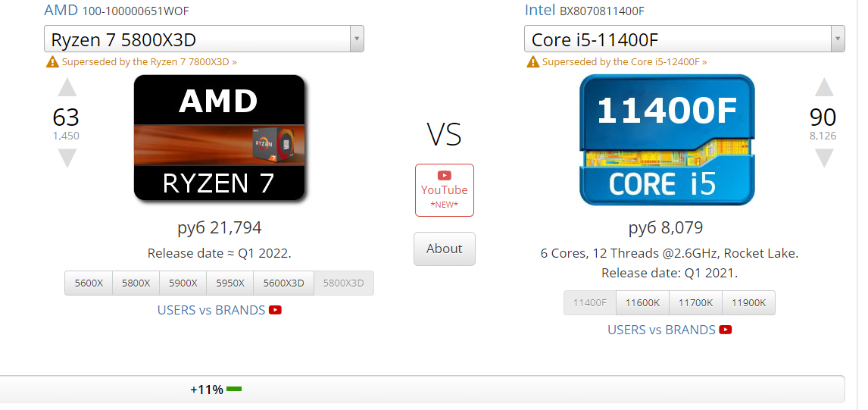Click the YouTube icon beside the left USERS vs BRANDS link
This screenshot has width=868, height=410.
click(275, 310)
